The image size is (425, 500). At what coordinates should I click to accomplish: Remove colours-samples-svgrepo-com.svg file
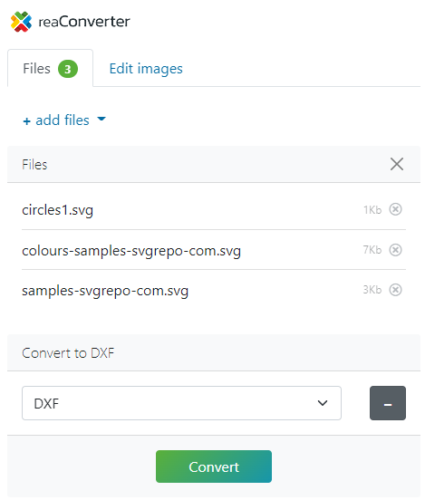pos(395,250)
